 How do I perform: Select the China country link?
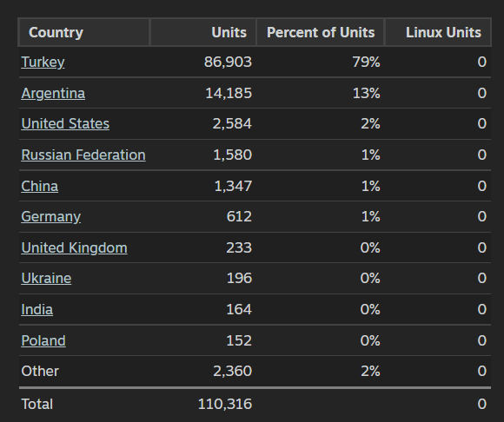[39, 186]
